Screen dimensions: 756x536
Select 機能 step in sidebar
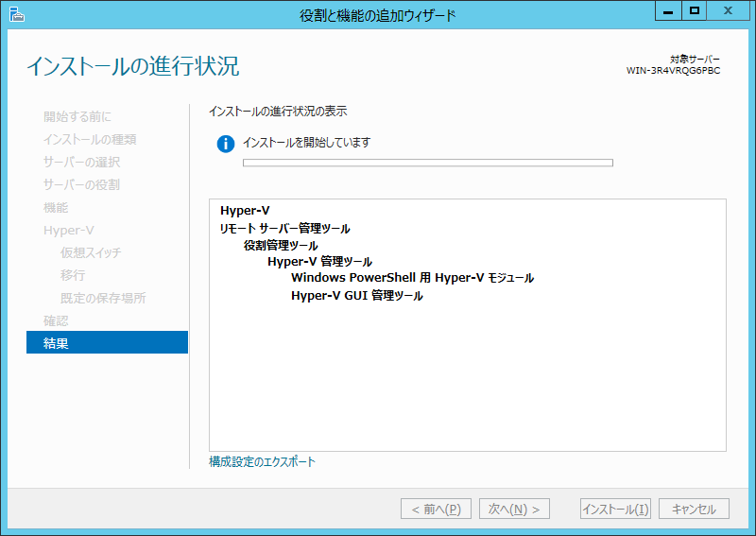(56, 207)
